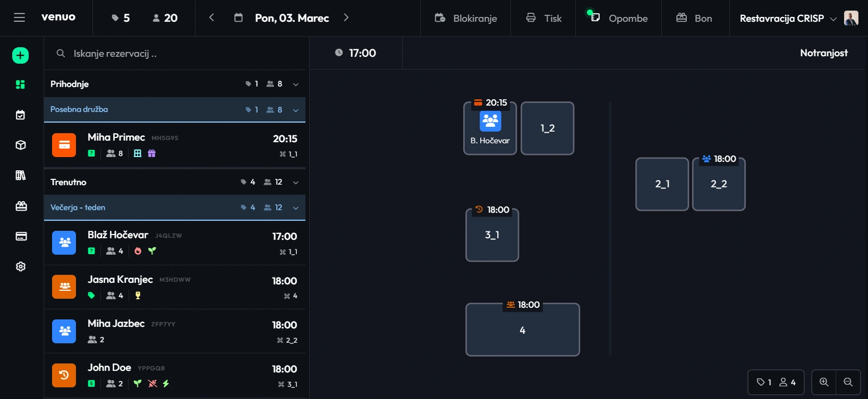Go to next day arrow
The width and height of the screenshot is (868, 399).
[x=346, y=18]
